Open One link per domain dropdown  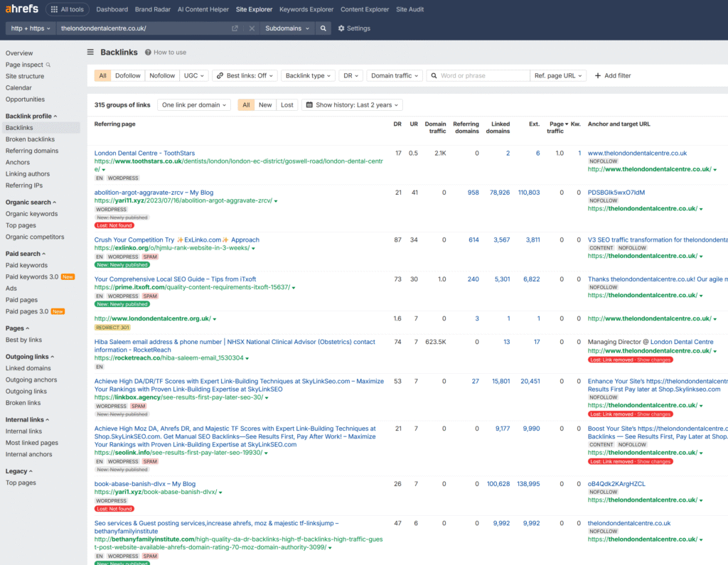click(x=193, y=105)
